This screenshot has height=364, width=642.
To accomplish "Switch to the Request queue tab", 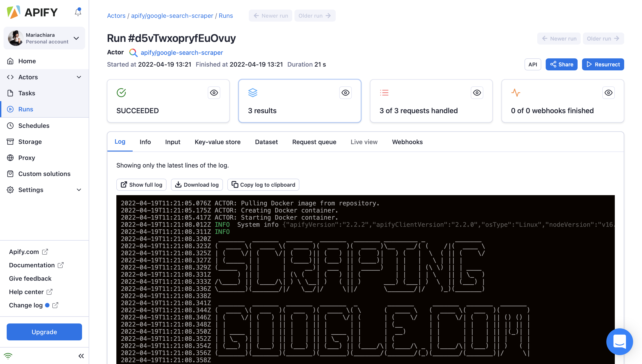I will pos(314,142).
